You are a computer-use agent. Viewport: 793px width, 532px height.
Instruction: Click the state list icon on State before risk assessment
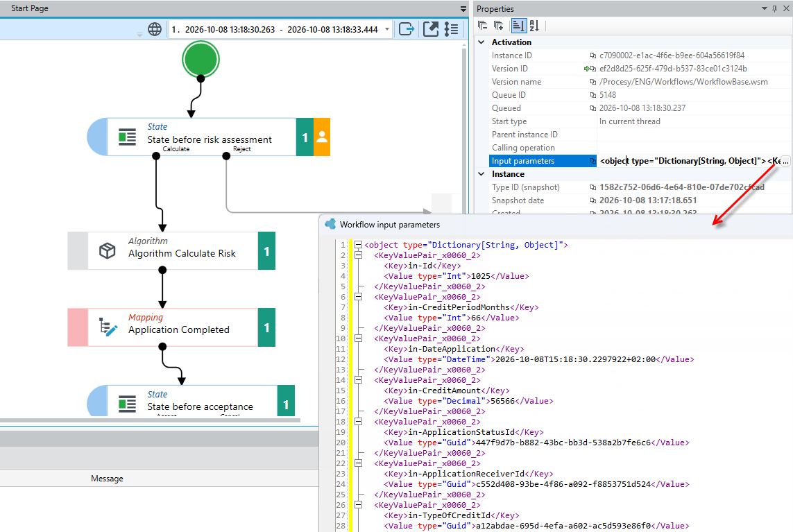pyautogui.click(x=127, y=137)
